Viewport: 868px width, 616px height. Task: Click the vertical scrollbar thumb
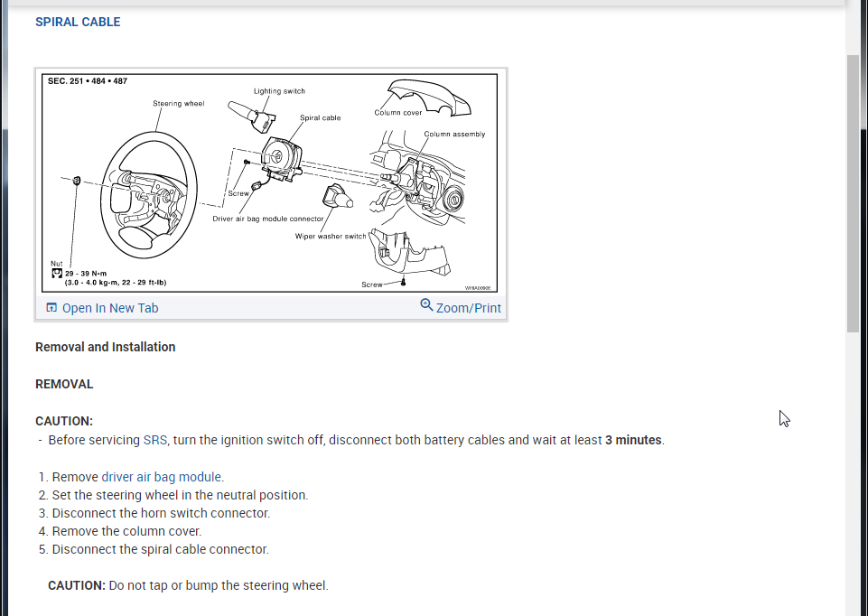[x=853, y=193]
